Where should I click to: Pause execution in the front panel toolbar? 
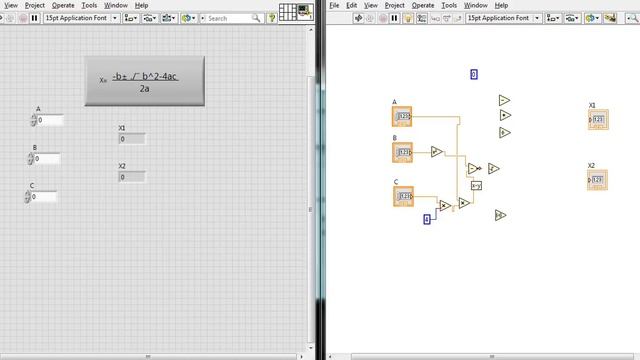point(34,18)
